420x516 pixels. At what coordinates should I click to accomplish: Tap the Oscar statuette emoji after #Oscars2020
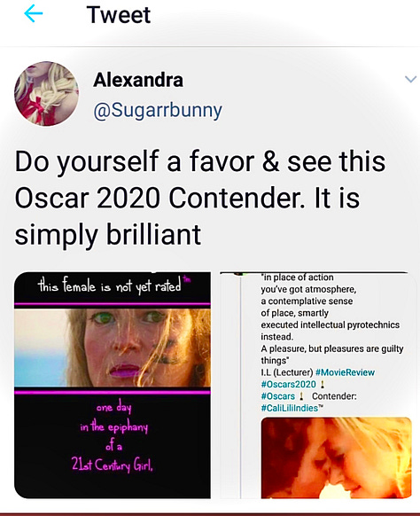(x=323, y=384)
